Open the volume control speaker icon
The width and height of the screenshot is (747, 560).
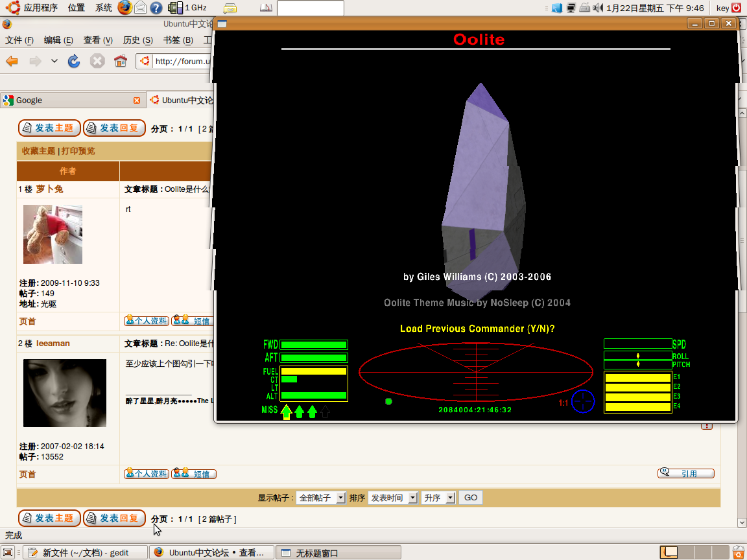point(598,8)
